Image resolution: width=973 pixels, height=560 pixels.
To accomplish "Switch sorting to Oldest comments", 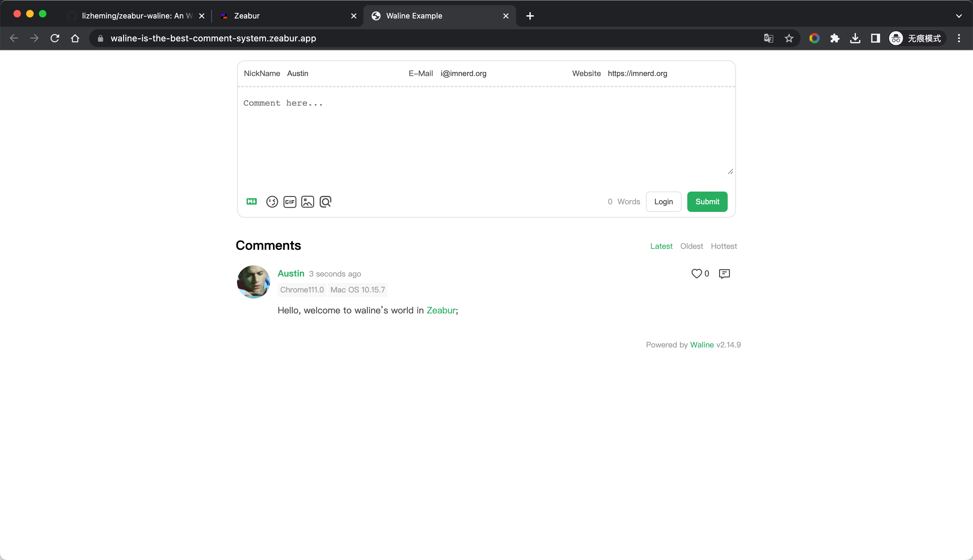I will point(691,246).
